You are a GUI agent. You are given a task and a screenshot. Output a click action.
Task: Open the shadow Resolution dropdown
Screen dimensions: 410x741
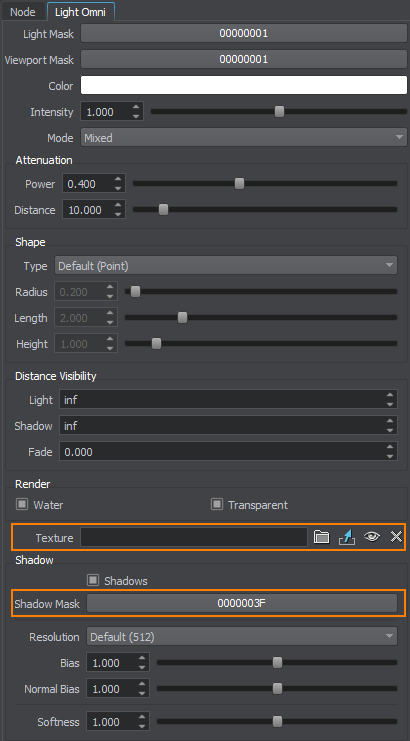click(x=242, y=637)
